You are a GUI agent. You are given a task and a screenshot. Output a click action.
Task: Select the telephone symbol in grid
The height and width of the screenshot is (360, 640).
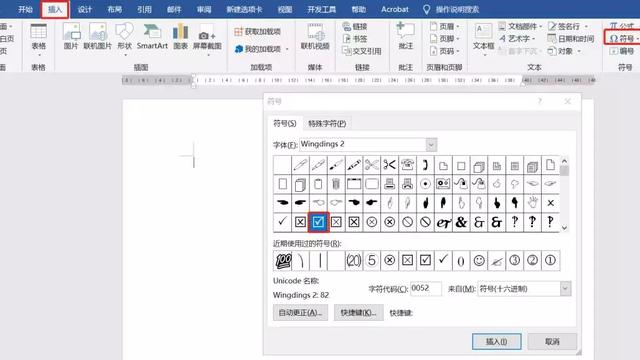[407, 165]
